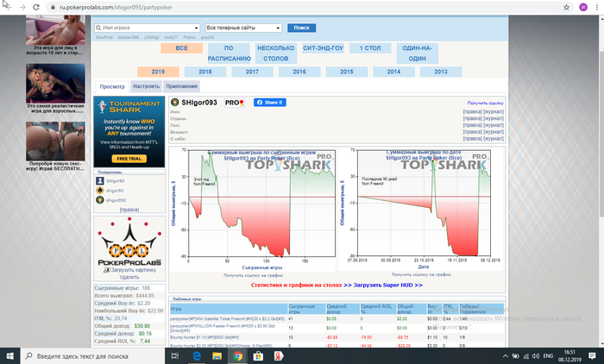Click 'Получить ссылку' link near profile

pos(485,103)
